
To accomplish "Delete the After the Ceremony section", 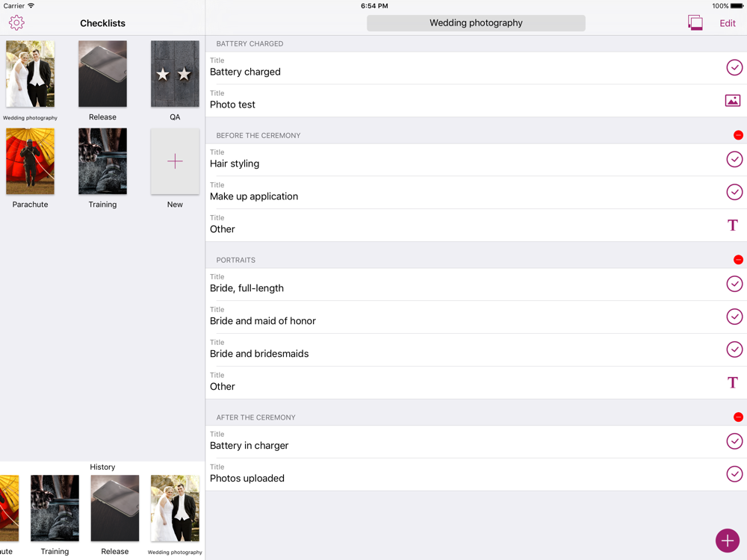I will point(738,417).
